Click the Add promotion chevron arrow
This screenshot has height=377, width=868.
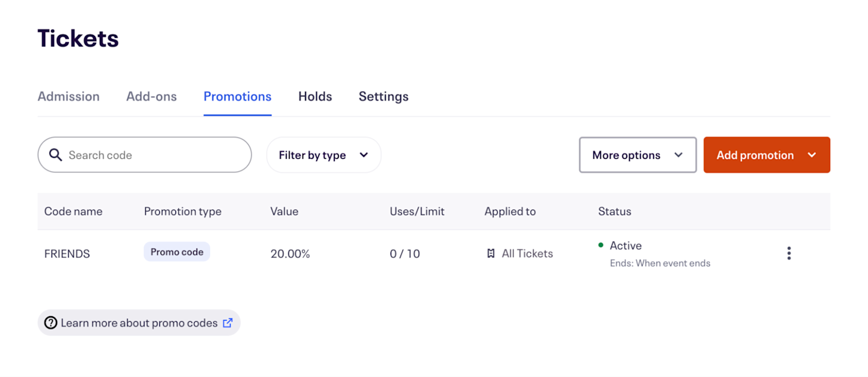point(812,155)
